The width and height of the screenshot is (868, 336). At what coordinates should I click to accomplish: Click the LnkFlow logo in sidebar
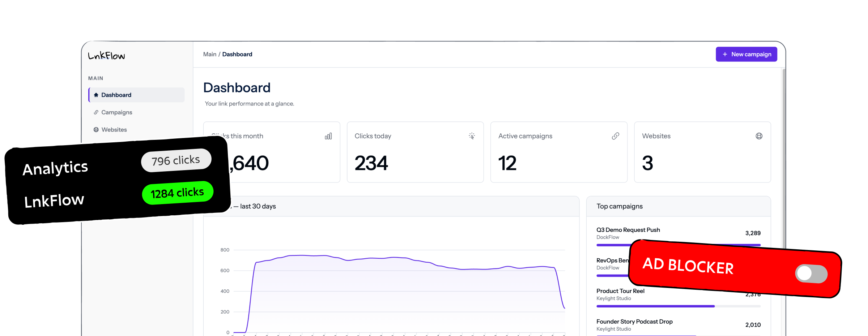[106, 55]
